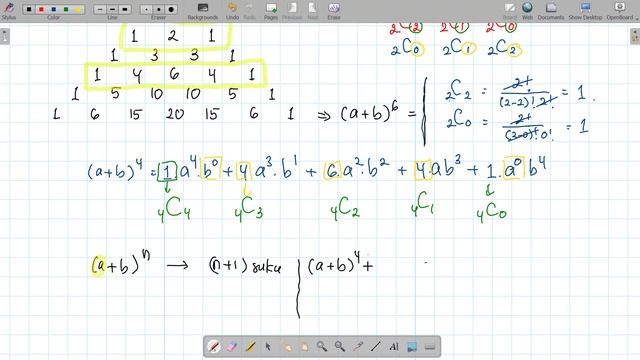The height and width of the screenshot is (360, 640).
Task: Select the red pen color
Action: tap(41, 9)
